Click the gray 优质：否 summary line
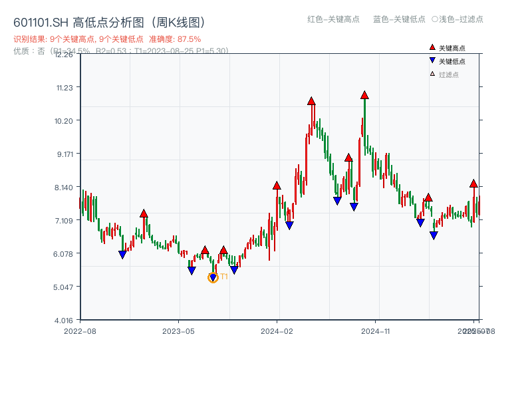 [x=121, y=51]
